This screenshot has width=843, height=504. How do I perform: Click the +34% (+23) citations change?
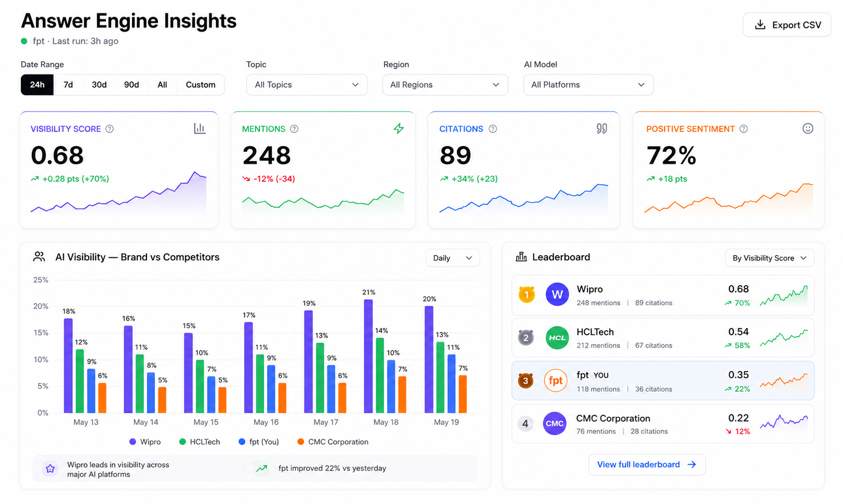click(469, 179)
